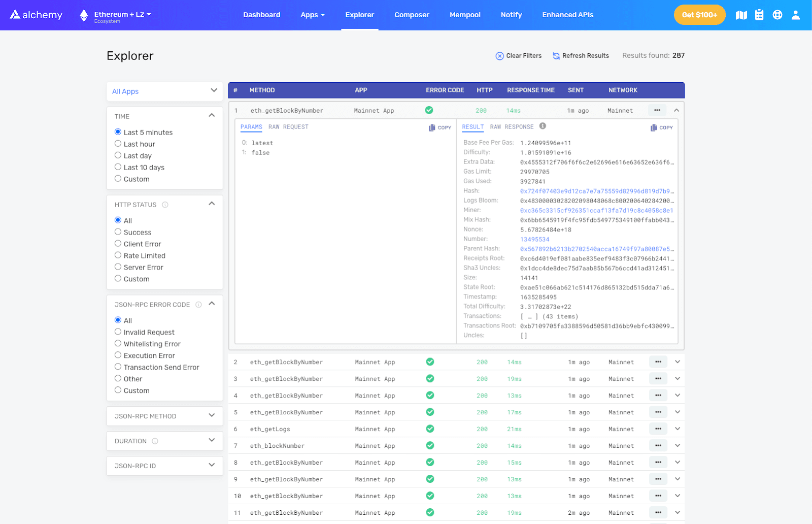Click Refresh Results
The image size is (812, 524).
point(580,56)
